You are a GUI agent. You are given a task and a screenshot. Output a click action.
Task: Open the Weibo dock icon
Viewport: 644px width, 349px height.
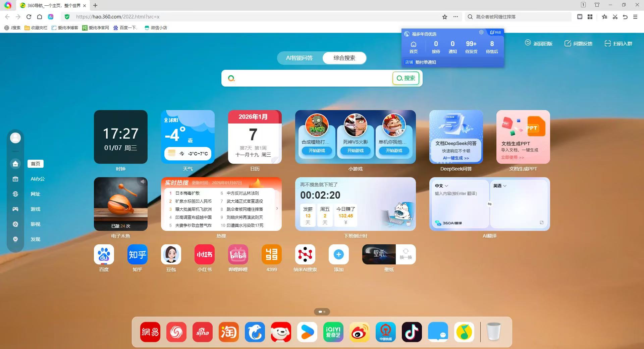point(360,332)
